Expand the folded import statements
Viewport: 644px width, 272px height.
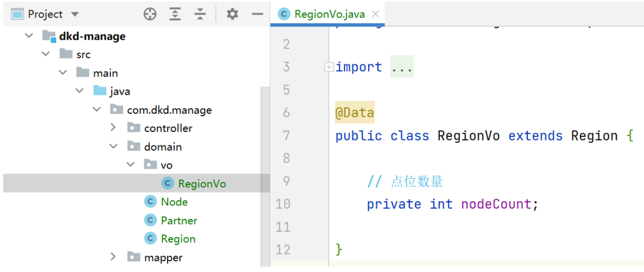[329, 67]
